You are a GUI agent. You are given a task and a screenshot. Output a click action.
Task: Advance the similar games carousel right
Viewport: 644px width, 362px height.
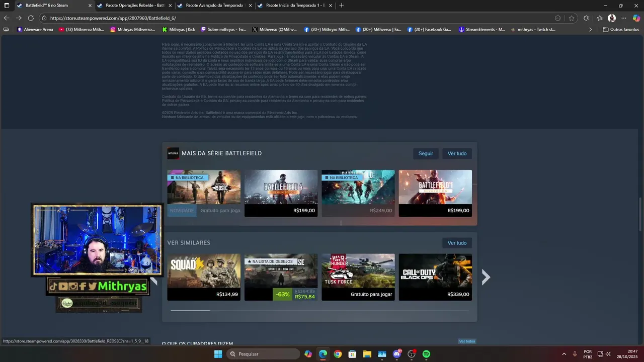(x=486, y=277)
